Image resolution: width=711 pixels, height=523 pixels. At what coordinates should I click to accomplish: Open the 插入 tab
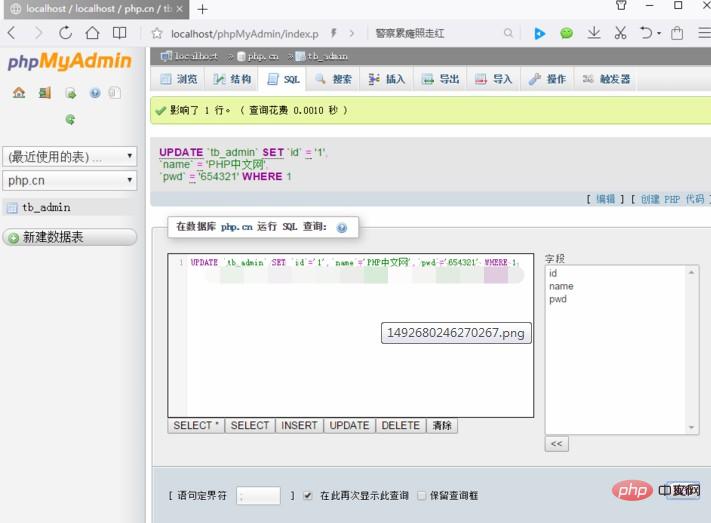(386, 79)
